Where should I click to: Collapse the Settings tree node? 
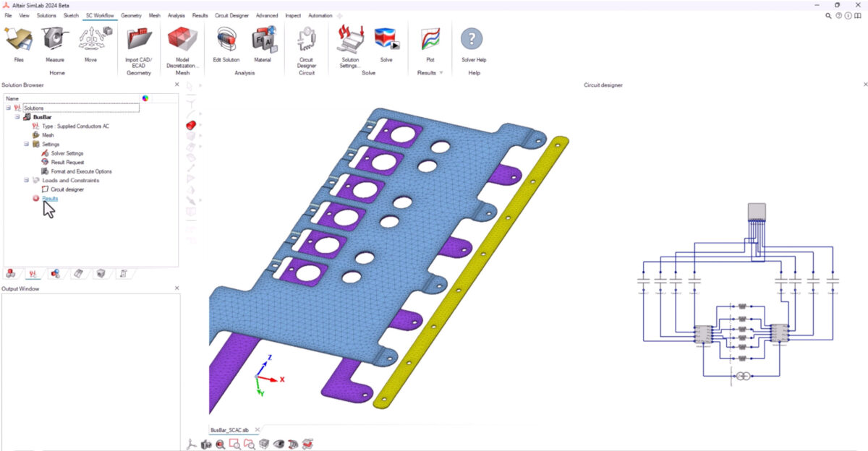click(26, 144)
